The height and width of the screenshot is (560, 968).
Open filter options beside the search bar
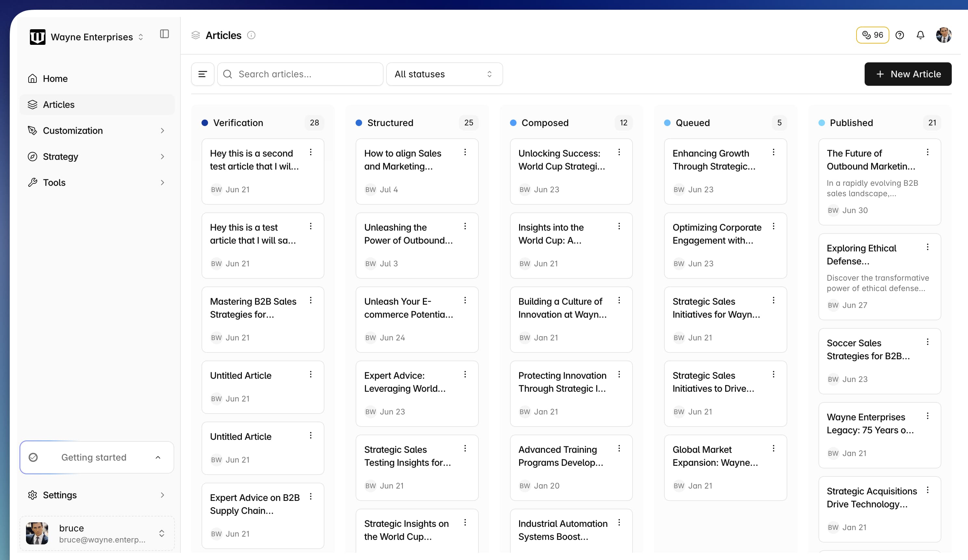(x=203, y=74)
